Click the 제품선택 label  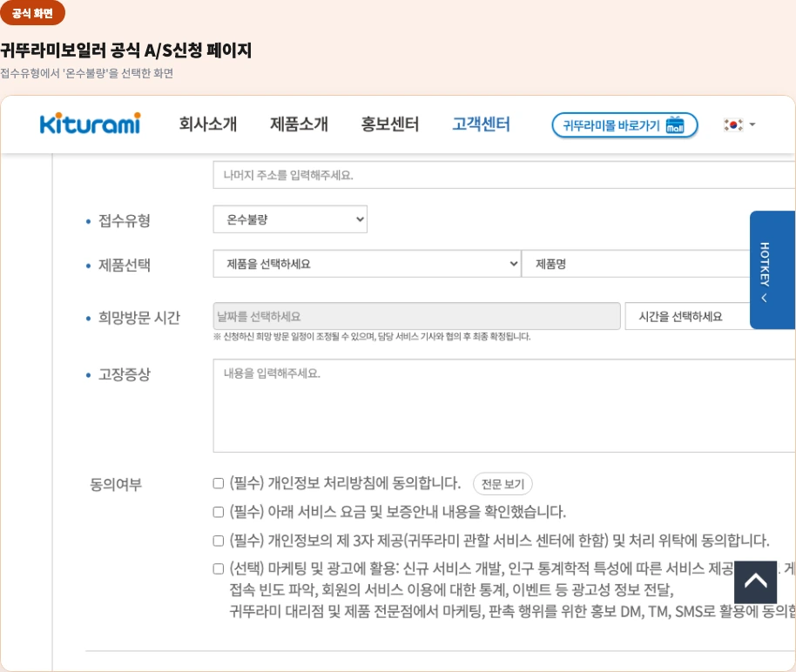(x=125, y=265)
